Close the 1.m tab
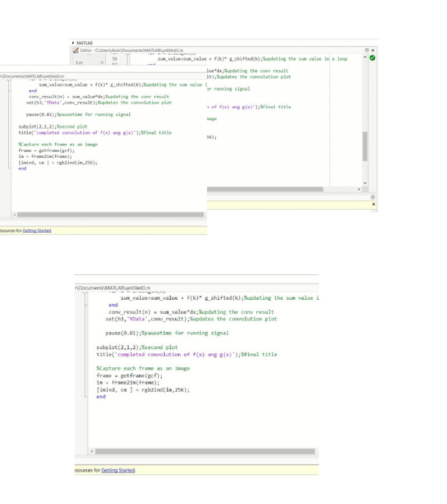The image size is (447, 504). coord(102,63)
